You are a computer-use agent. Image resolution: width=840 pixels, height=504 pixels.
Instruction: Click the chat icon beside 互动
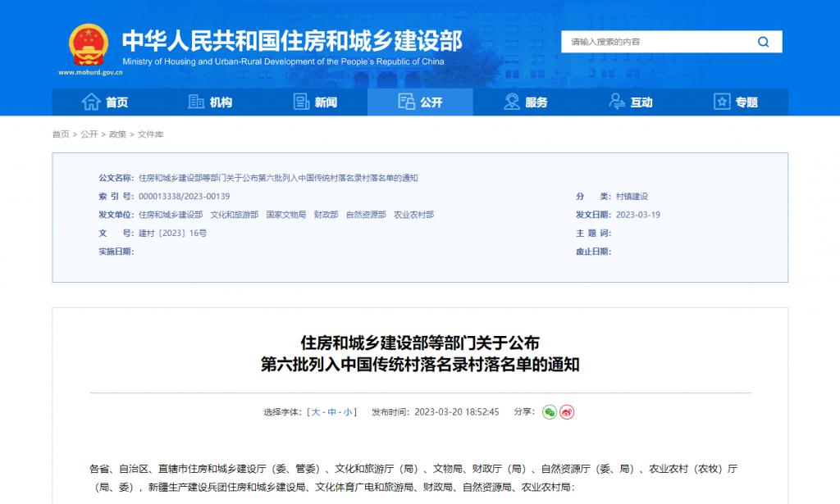617,102
